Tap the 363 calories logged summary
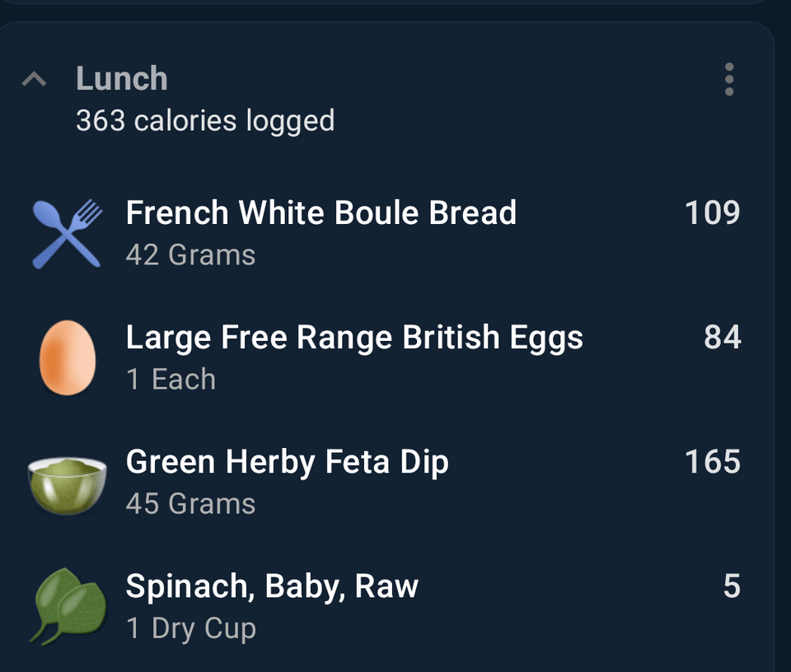Image resolution: width=791 pixels, height=672 pixels. 205,120
